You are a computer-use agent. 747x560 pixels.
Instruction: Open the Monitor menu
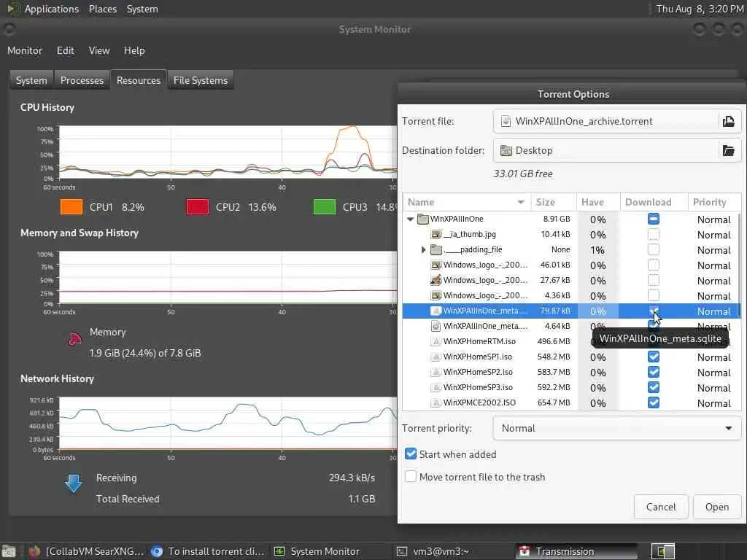(x=25, y=50)
